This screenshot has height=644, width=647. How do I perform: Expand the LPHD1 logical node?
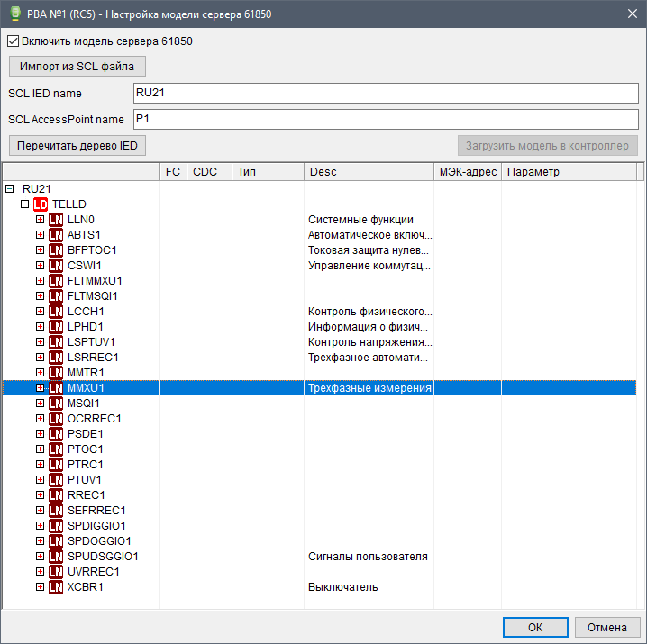coord(40,327)
